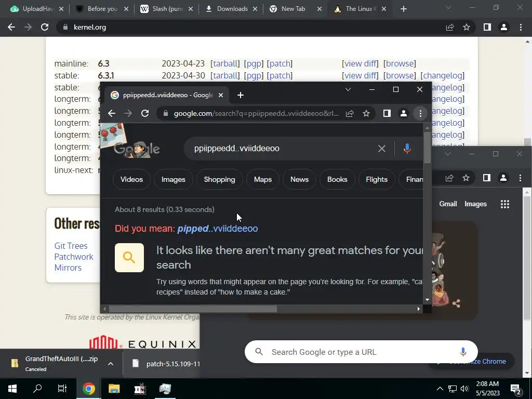532x399 pixels.
Task: Open the patch-5.15.109 download item
Action: point(166,364)
